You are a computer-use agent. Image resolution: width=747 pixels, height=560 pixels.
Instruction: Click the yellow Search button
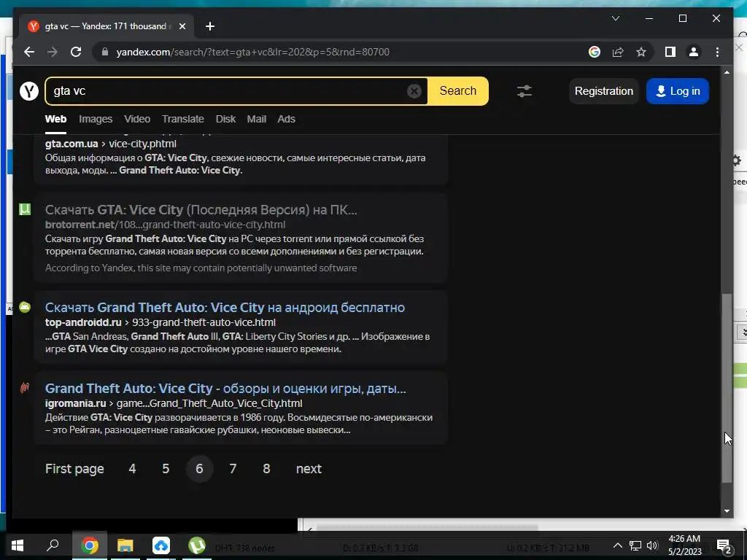458,91
